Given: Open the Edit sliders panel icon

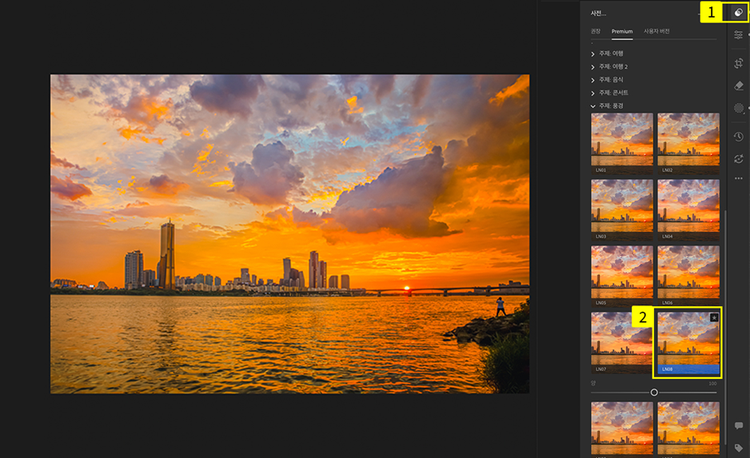Looking at the screenshot, I should [738, 36].
